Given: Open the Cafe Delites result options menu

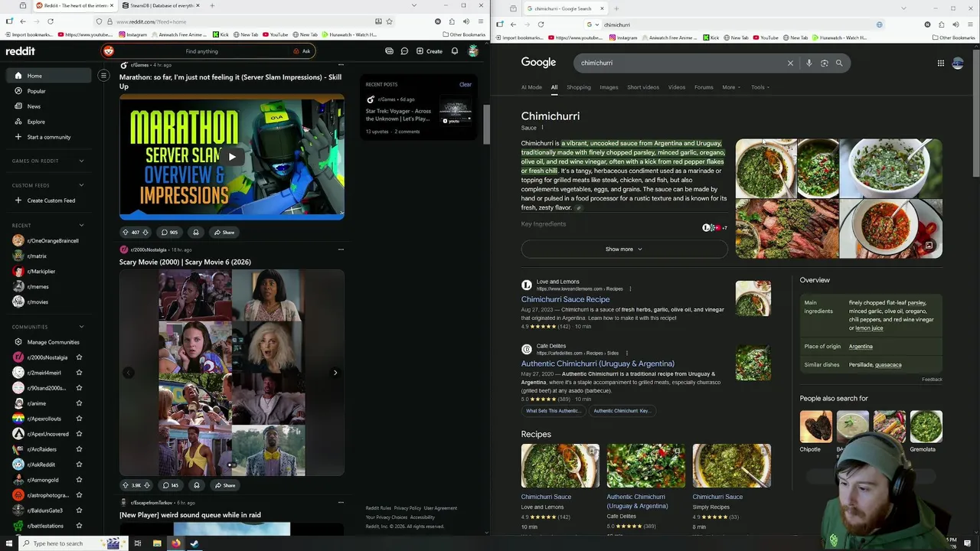Looking at the screenshot, I should click(x=626, y=353).
